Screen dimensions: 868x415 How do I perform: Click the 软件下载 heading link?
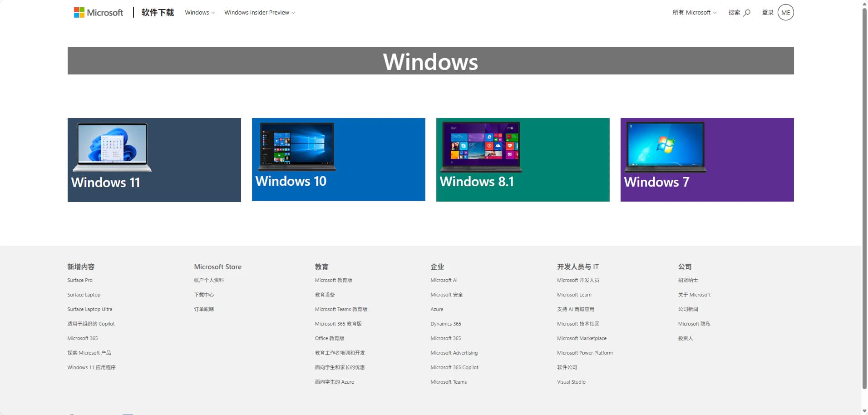tap(158, 13)
